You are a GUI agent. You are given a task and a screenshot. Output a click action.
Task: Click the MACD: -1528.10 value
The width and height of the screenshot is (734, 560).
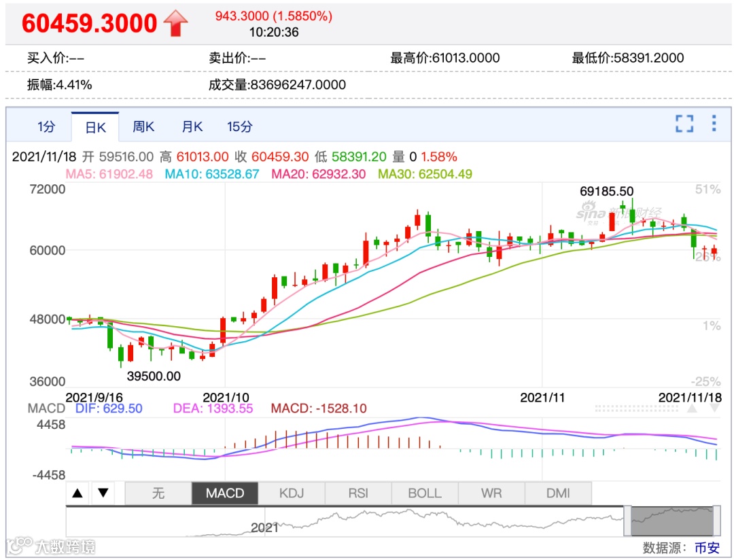(x=319, y=408)
